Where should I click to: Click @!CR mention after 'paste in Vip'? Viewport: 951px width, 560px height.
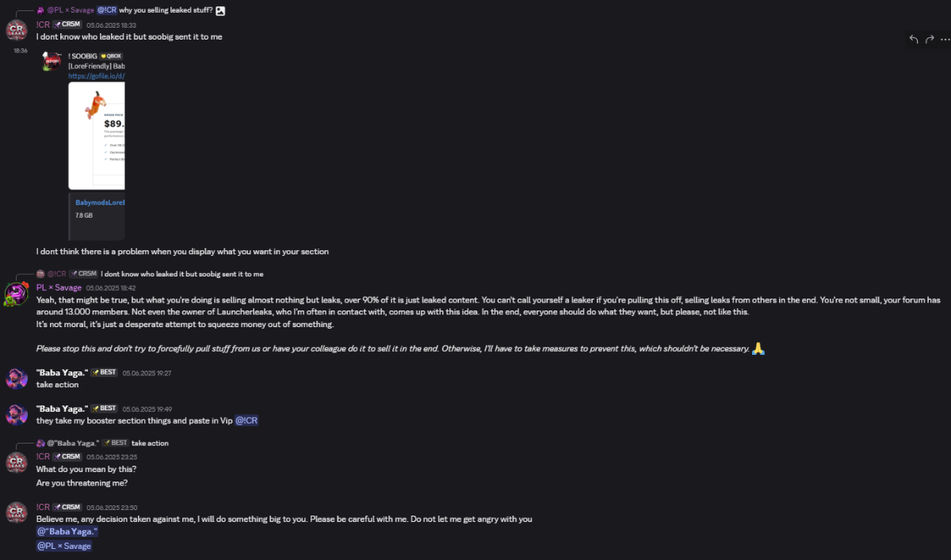point(246,421)
